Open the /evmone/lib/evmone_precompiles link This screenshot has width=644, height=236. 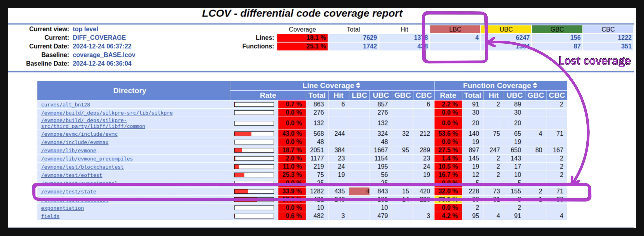coord(87,159)
